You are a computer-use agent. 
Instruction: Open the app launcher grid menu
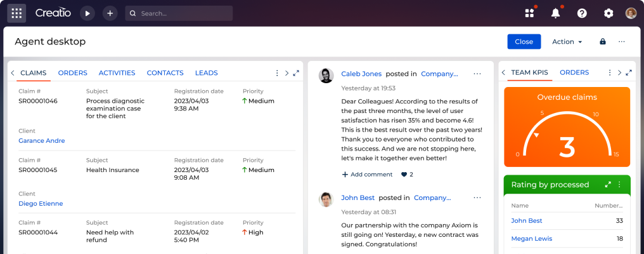click(x=16, y=13)
